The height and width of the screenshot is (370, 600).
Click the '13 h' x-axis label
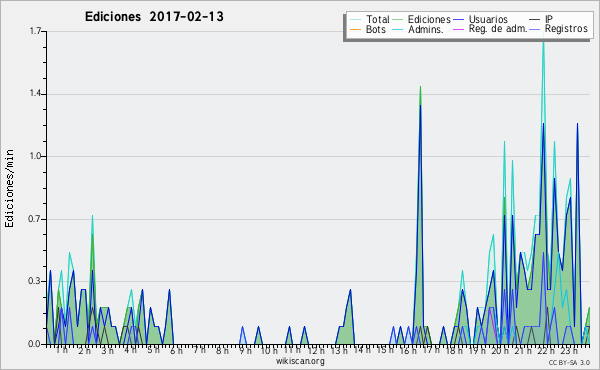pos(339,350)
